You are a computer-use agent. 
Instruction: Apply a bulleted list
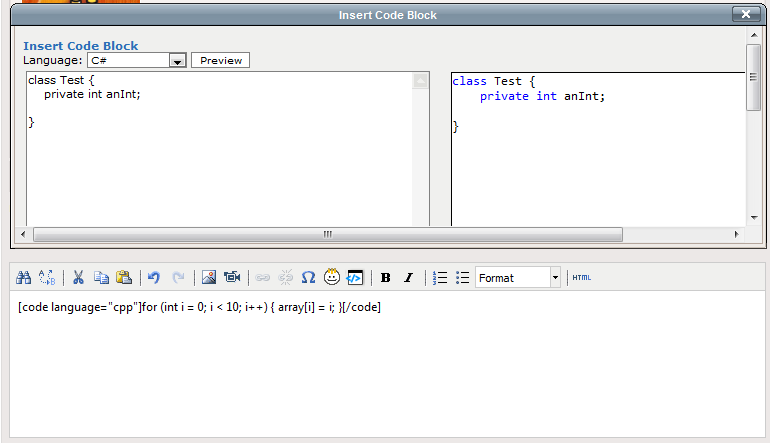pos(463,278)
